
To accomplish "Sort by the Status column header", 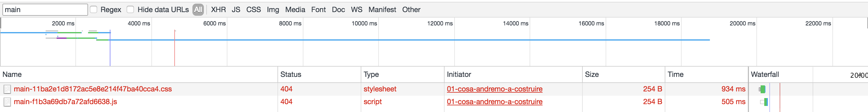I will click(x=291, y=74).
